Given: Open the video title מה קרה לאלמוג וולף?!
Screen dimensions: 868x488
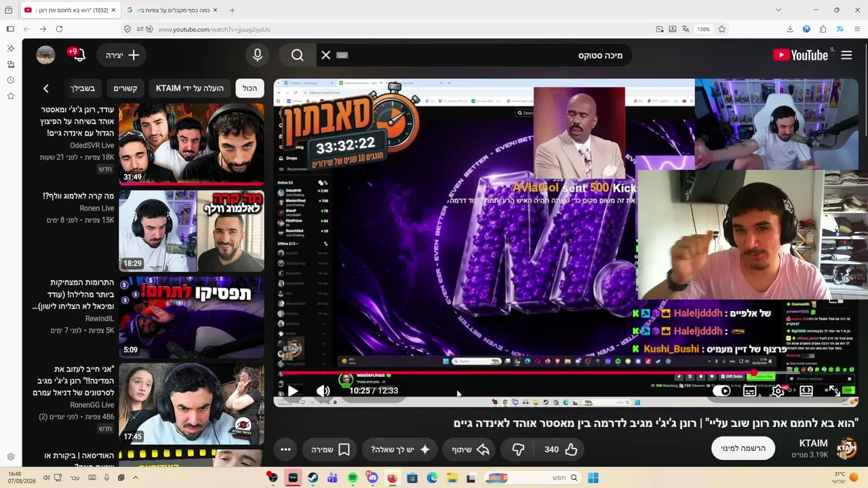Looking at the screenshot, I should [x=79, y=196].
